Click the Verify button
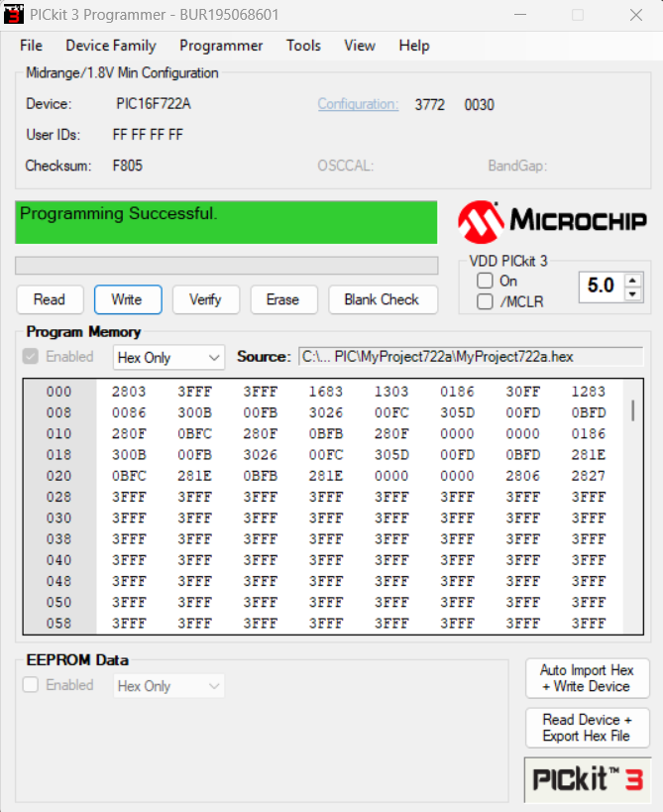Screen dimensions: 663x812 pyautogui.click(x=206, y=299)
